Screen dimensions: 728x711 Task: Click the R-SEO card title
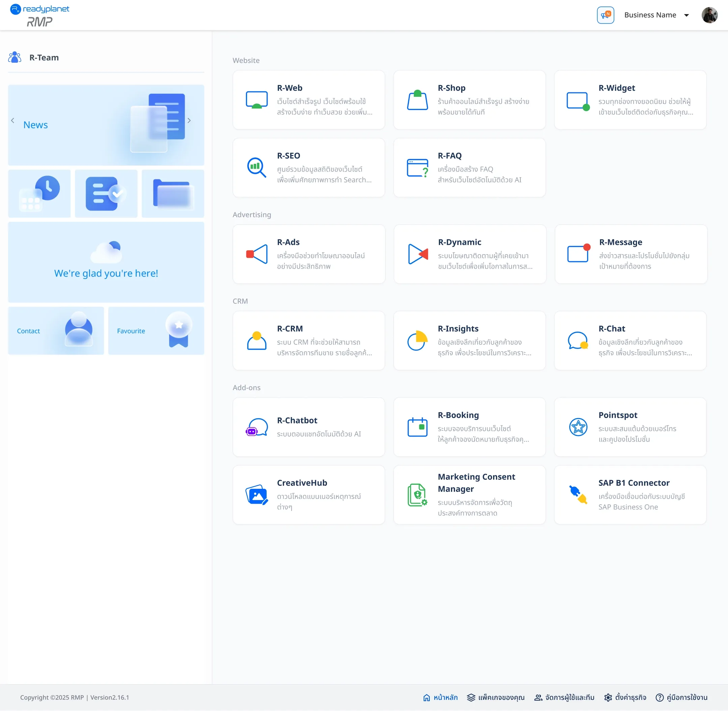point(289,156)
